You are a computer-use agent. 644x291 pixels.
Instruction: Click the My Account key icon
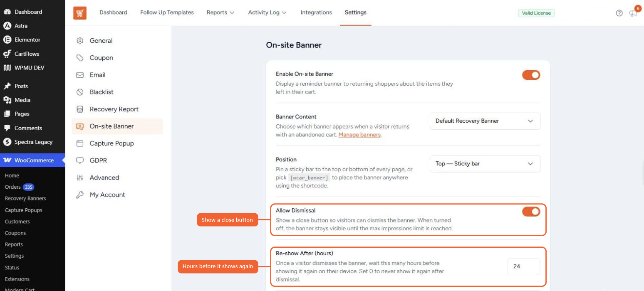tap(80, 195)
